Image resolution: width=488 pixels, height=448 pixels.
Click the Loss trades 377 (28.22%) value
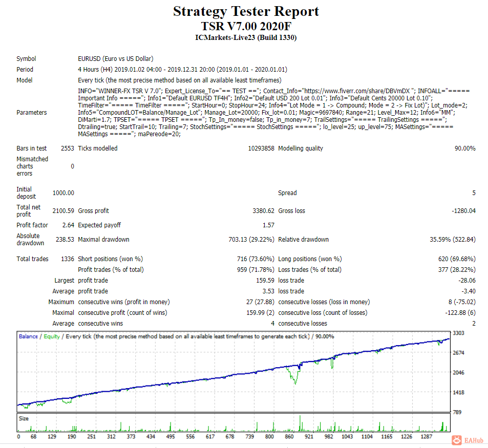pos(457,270)
